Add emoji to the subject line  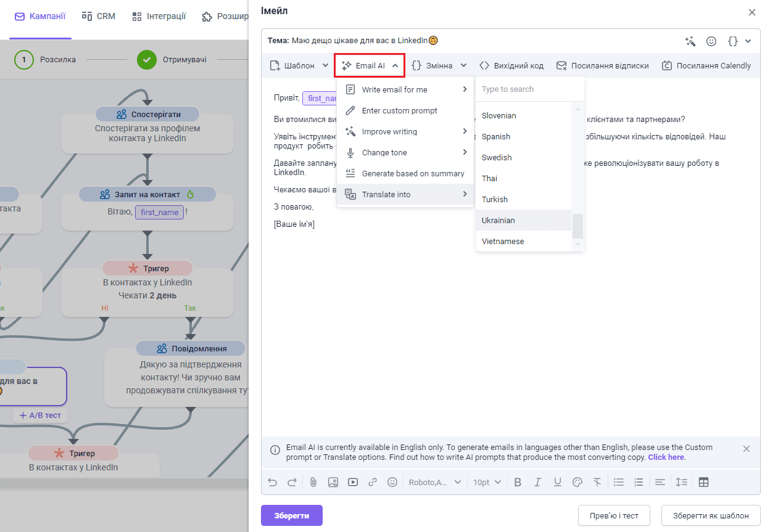pyautogui.click(x=711, y=41)
